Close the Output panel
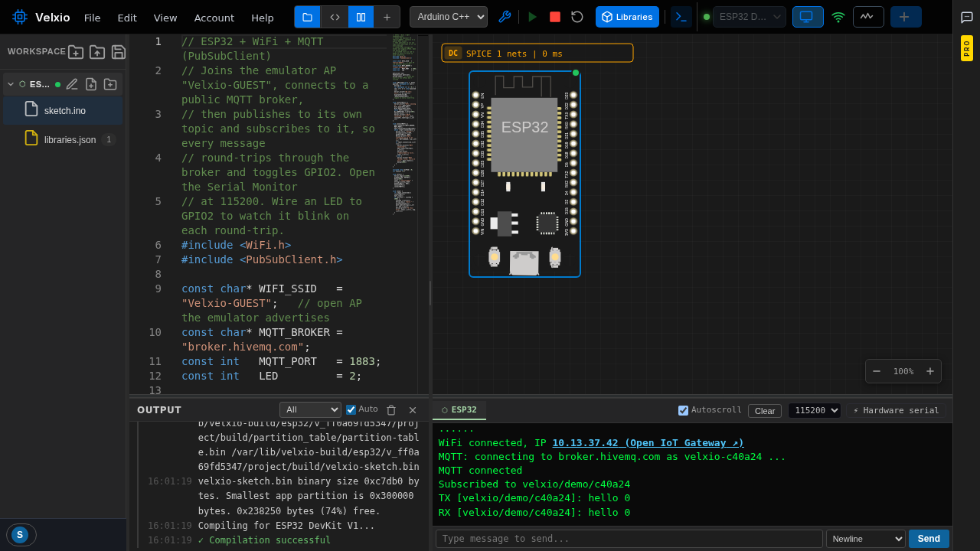 413,410
